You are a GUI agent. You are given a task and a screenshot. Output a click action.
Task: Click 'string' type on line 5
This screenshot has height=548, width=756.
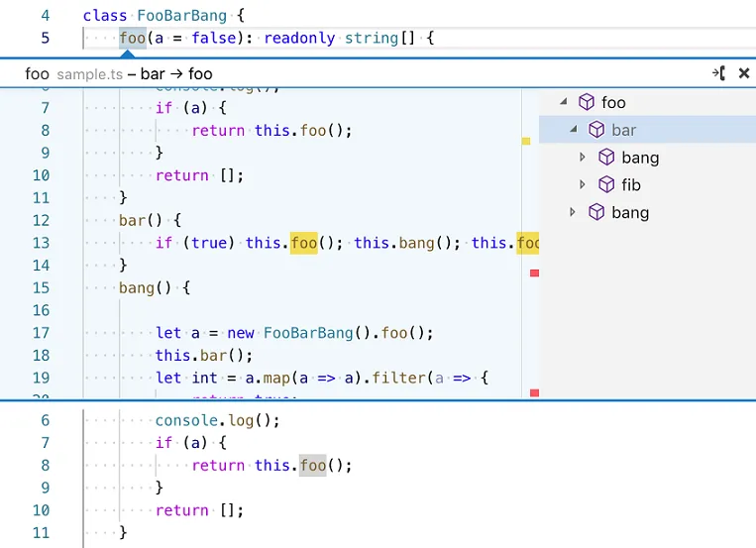[x=372, y=38]
